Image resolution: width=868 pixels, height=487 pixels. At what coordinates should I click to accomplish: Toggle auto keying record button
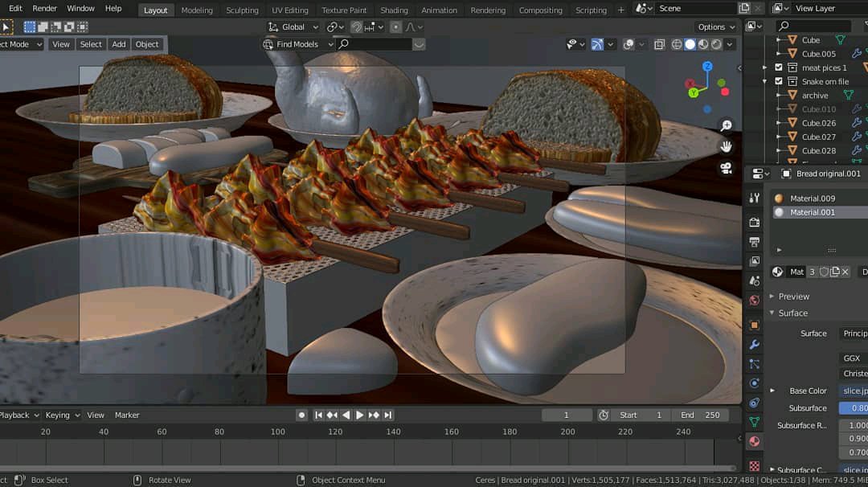301,415
